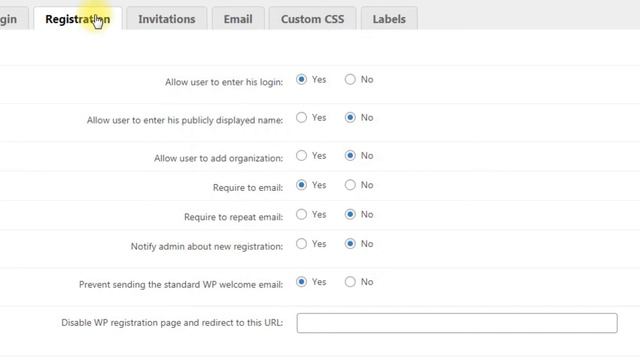
Task: Choose No for publicly displayed name
Action: (x=350, y=118)
